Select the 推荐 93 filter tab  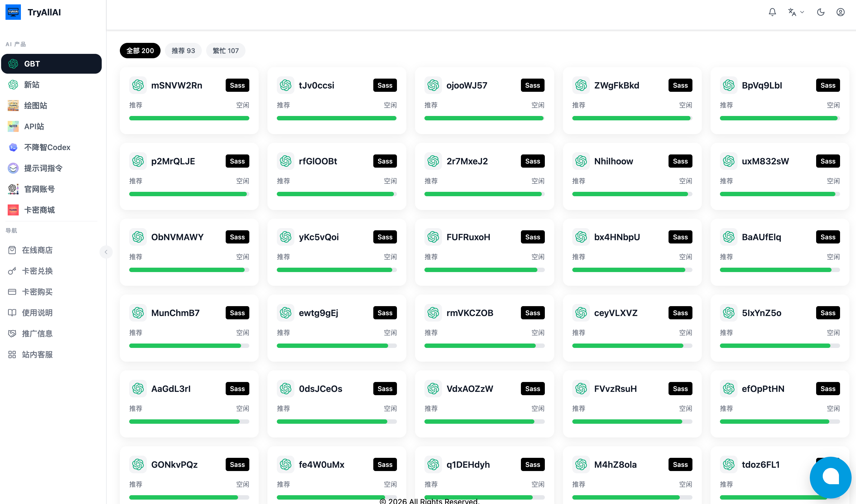tap(183, 51)
